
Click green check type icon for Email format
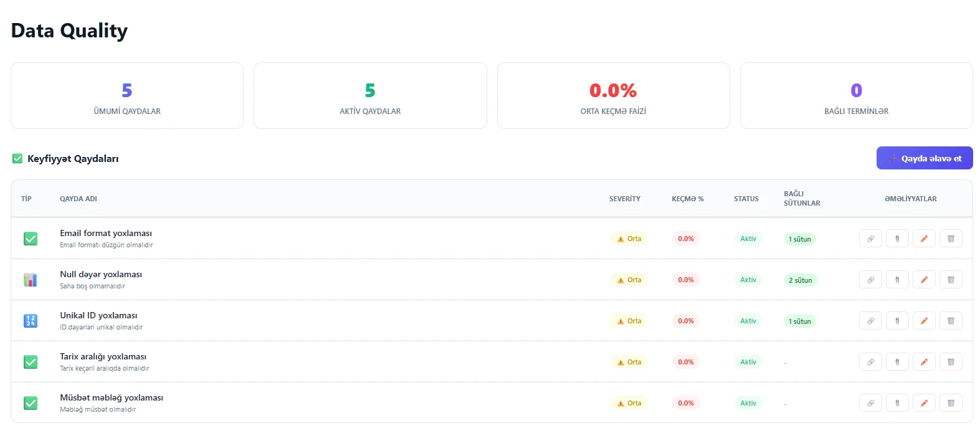pos(31,239)
